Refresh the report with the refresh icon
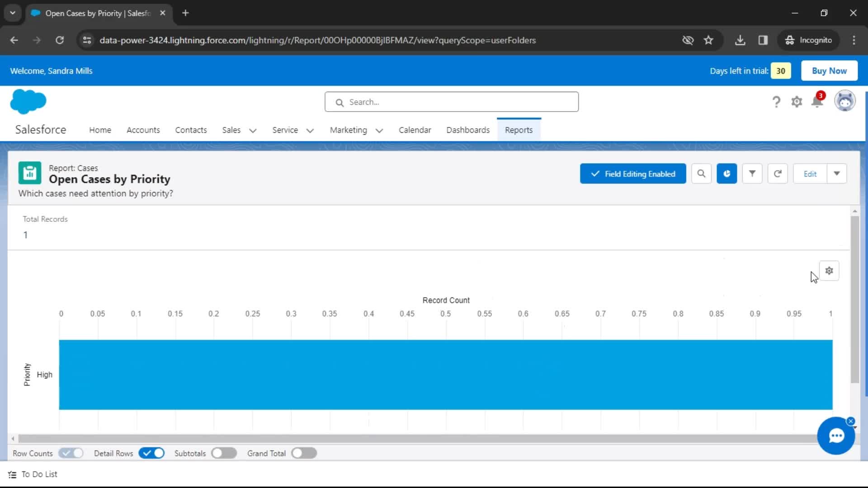The width and height of the screenshot is (868, 488). (x=778, y=174)
